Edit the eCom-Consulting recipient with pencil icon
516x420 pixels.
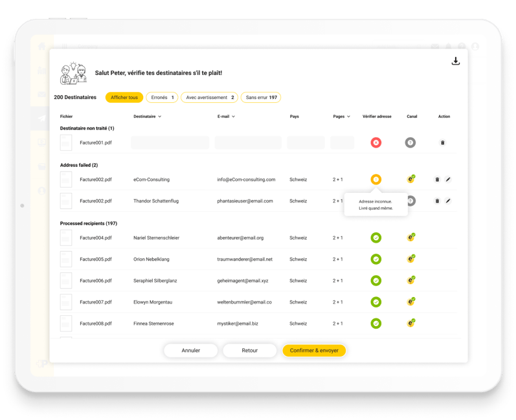point(448,179)
